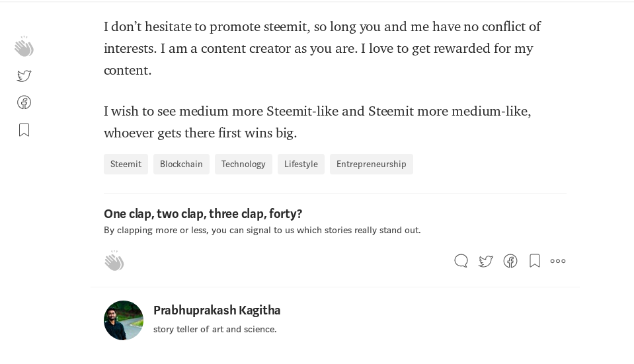634x364 pixels.
Task: Open the Steemit tag
Action: click(x=126, y=164)
